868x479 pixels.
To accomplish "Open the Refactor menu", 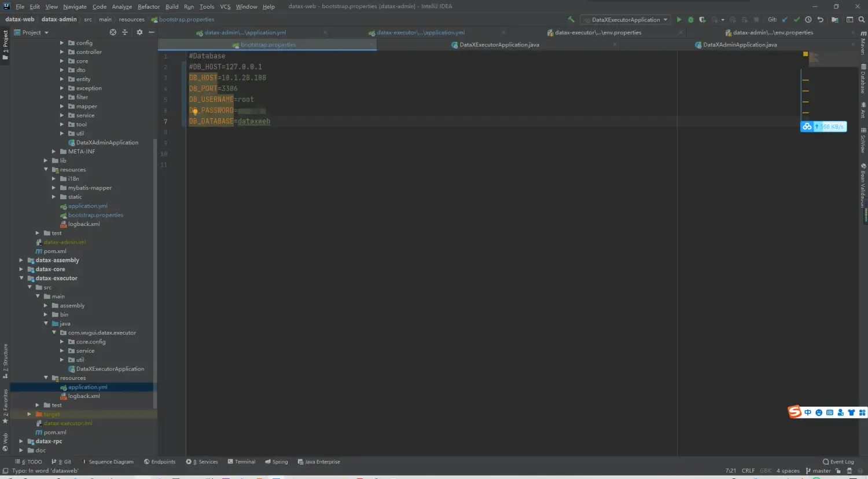I will [x=148, y=6].
